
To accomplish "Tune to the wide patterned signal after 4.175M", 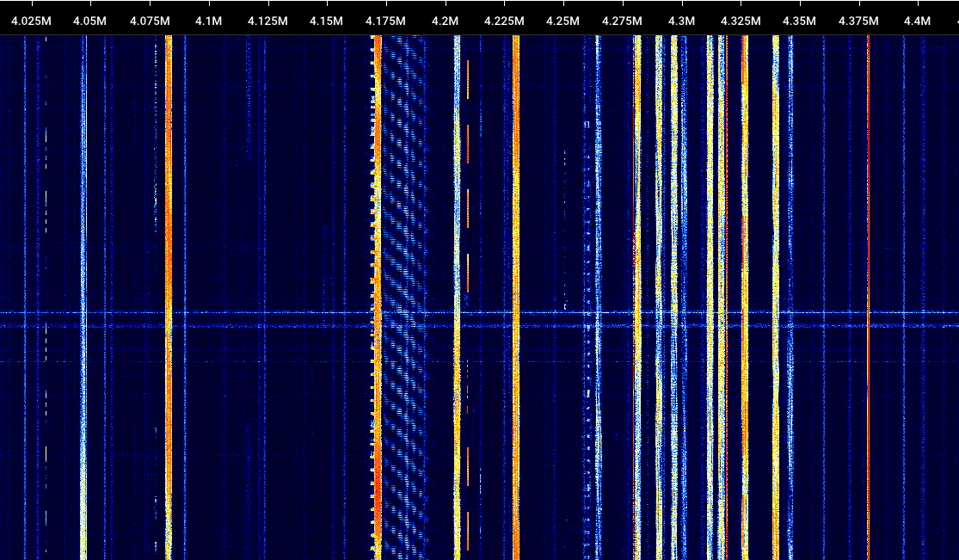I will (x=403, y=298).
